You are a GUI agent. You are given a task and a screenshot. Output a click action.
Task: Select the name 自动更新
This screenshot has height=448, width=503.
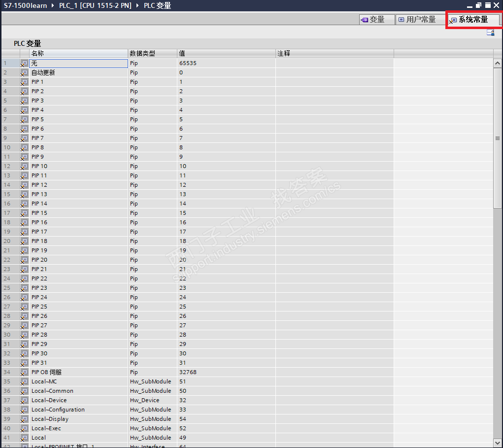pos(43,72)
